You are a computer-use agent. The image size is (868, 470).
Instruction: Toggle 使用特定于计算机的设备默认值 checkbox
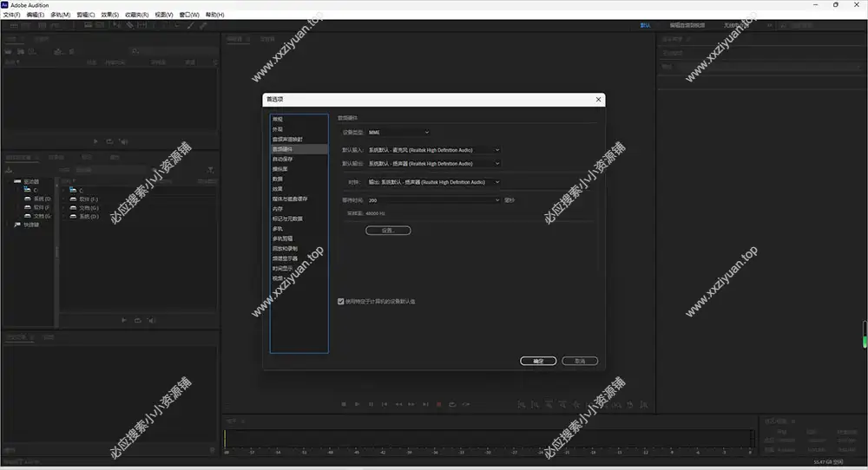(x=341, y=301)
